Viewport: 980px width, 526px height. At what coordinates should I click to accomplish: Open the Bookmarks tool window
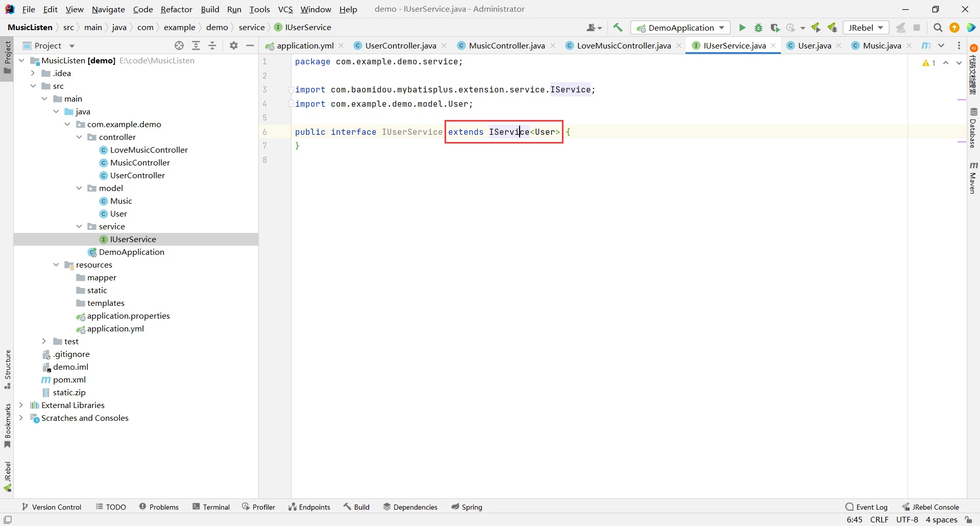tap(8, 426)
